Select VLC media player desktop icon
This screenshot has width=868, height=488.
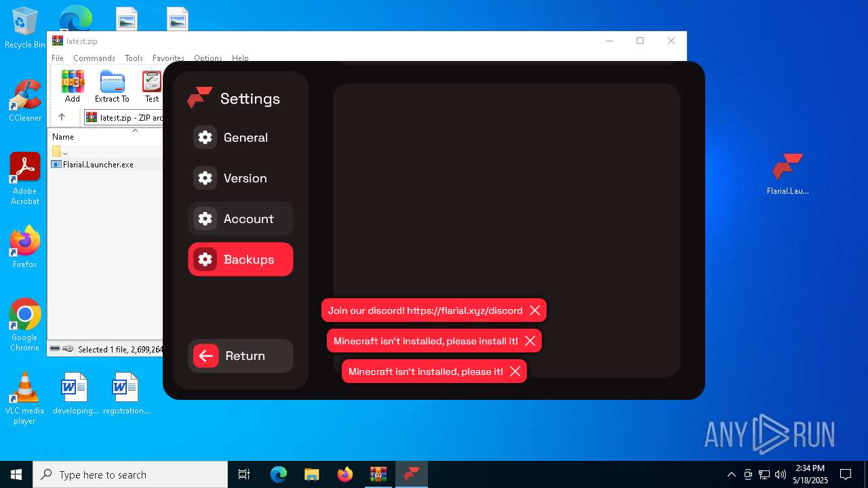tap(25, 399)
